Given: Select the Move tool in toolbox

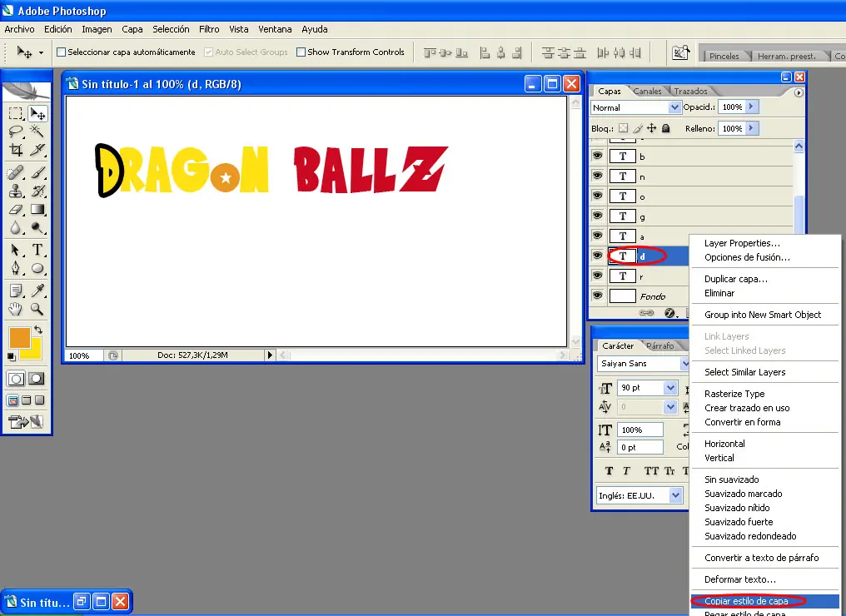Looking at the screenshot, I should point(37,113).
